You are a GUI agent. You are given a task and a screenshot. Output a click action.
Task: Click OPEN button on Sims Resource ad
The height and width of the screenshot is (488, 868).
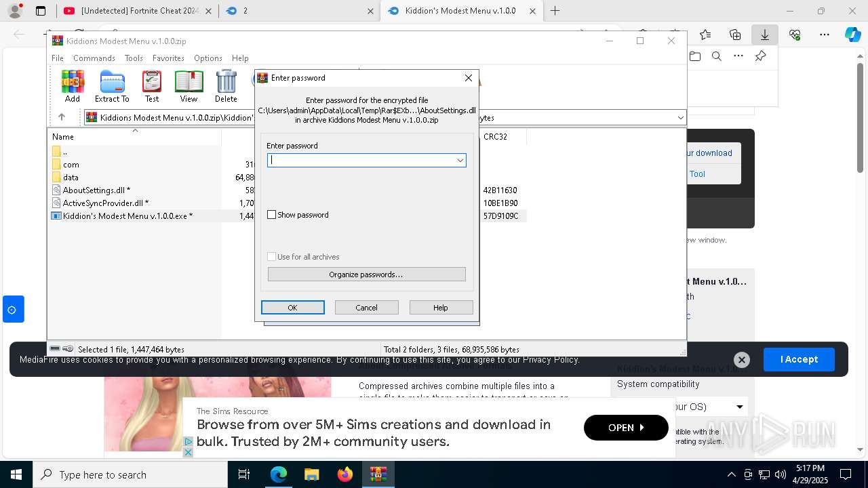[626, 428]
